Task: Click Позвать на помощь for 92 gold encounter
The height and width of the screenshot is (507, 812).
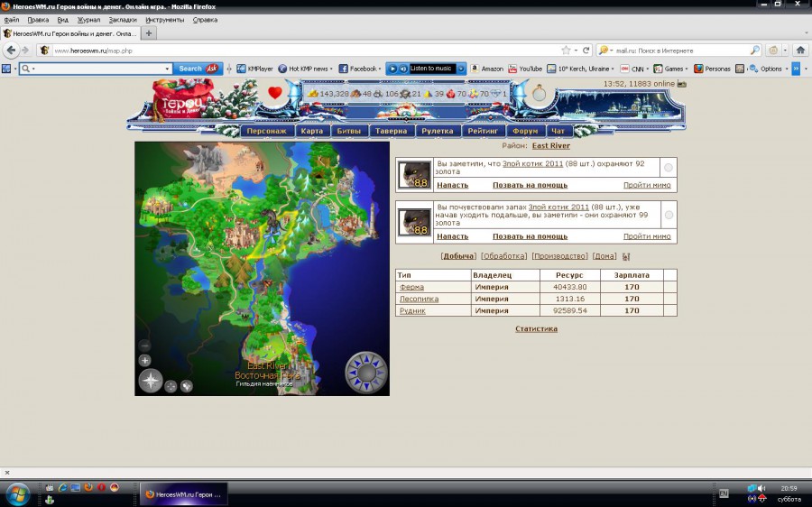Action: [530, 185]
